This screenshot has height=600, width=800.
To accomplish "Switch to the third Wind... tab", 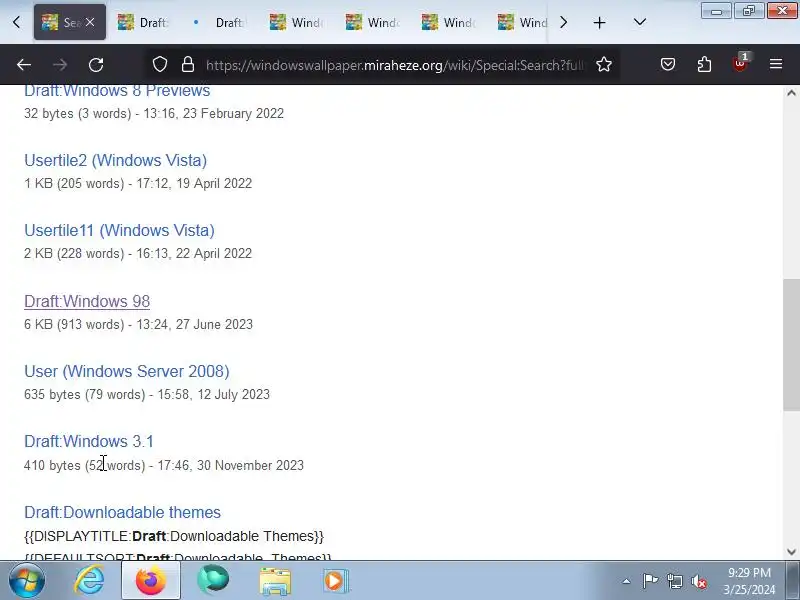I will [x=448, y=22].
